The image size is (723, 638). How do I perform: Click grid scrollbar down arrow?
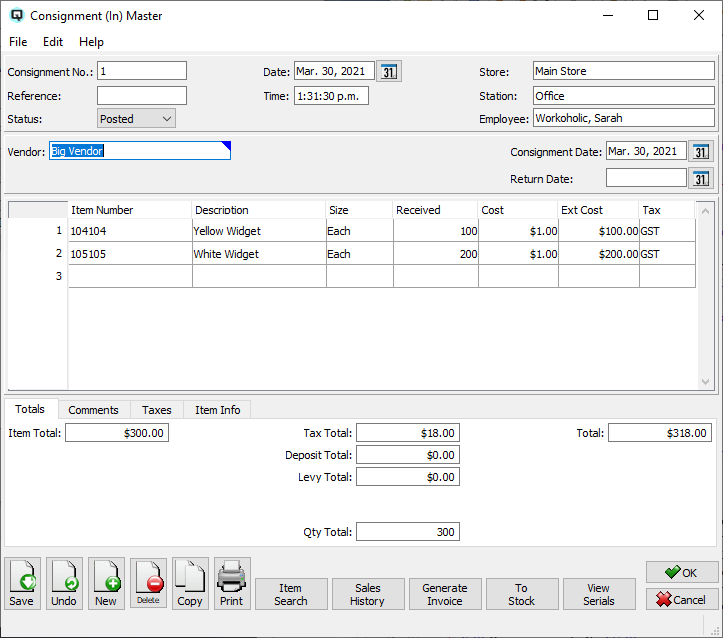coord(705,381)
